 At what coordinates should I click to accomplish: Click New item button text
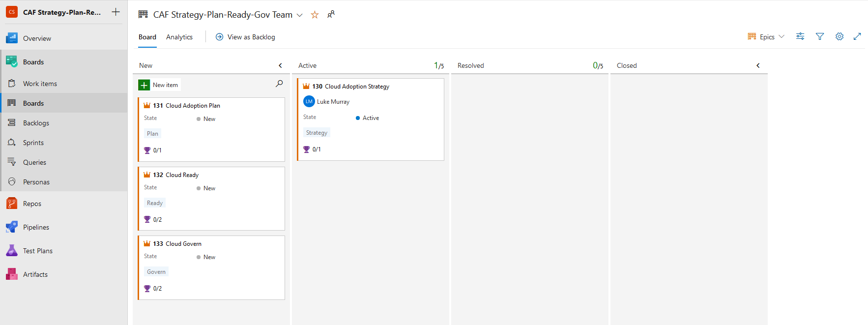[x=165, y=85]
